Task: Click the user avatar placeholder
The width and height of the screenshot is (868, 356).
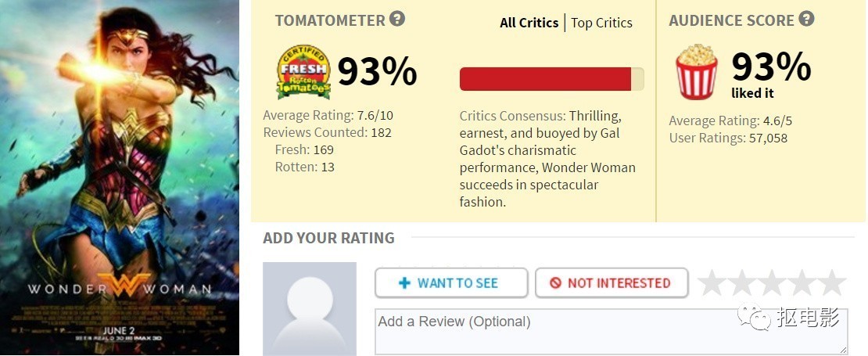Action: (310, 309)
